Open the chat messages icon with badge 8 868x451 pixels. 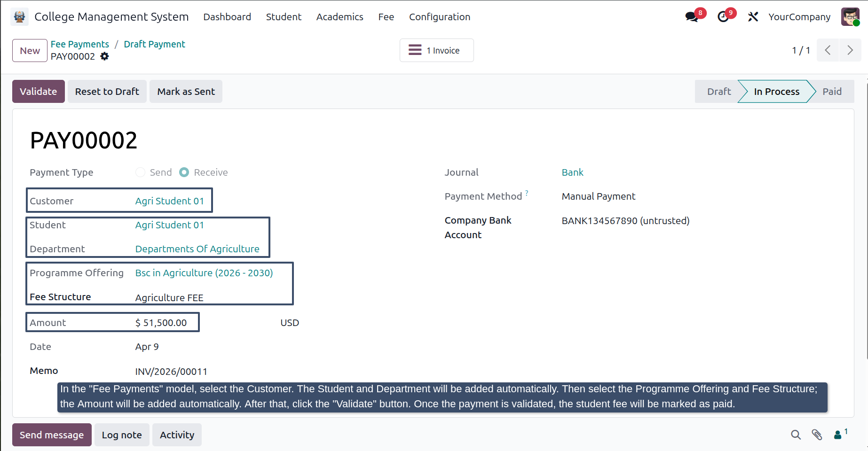pyautogui.click(x=692, y=17)
